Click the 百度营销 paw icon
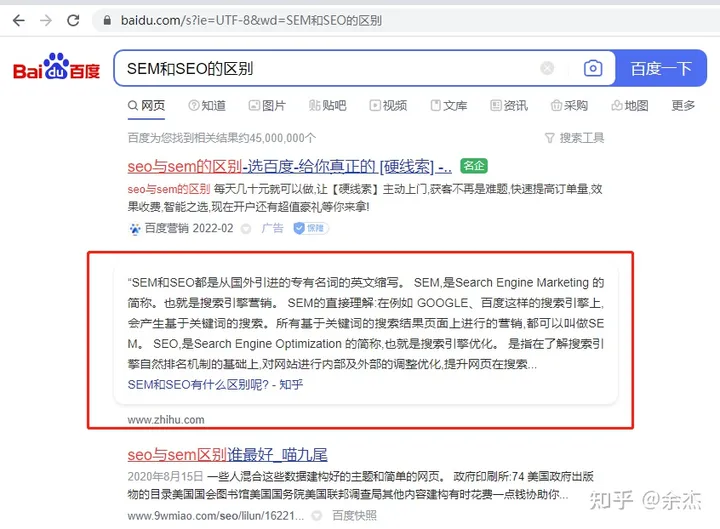Screen dimensions: 720x529 point(135,229)
